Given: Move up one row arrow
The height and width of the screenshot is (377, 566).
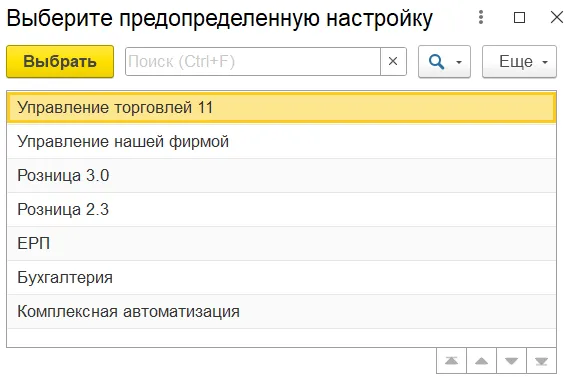Looking at the screenshot, I should [482, 361].
